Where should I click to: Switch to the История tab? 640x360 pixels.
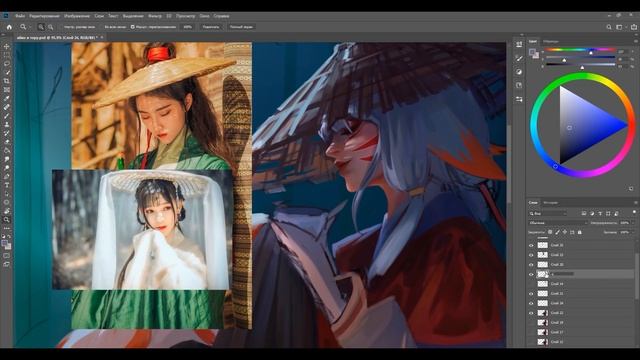(x=551, y=202)
